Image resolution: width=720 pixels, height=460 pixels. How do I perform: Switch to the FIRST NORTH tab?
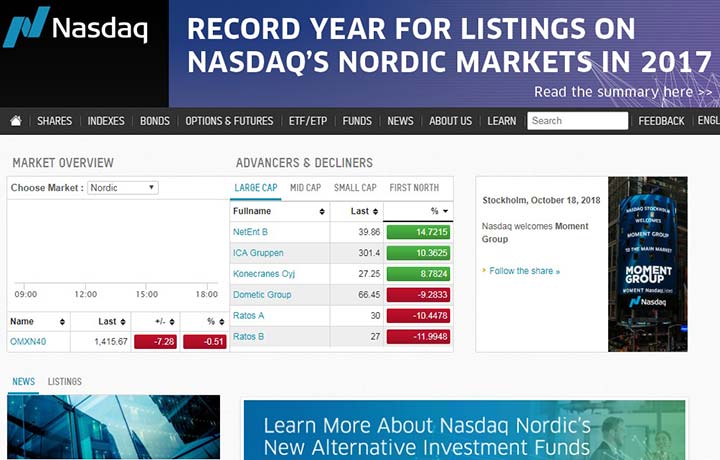coord(414,188)
